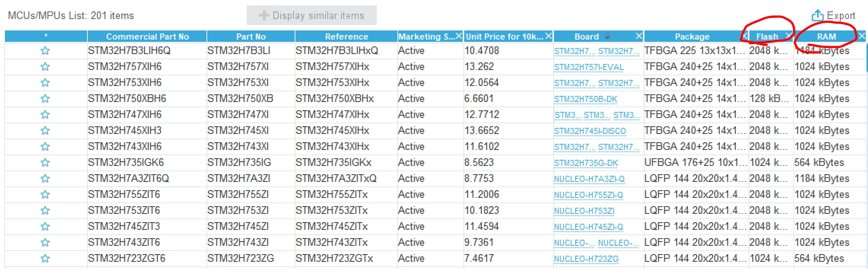Toggle sort arrow on Board column
The width and height of the screenshot is (868, 269).
pos(608,36)
